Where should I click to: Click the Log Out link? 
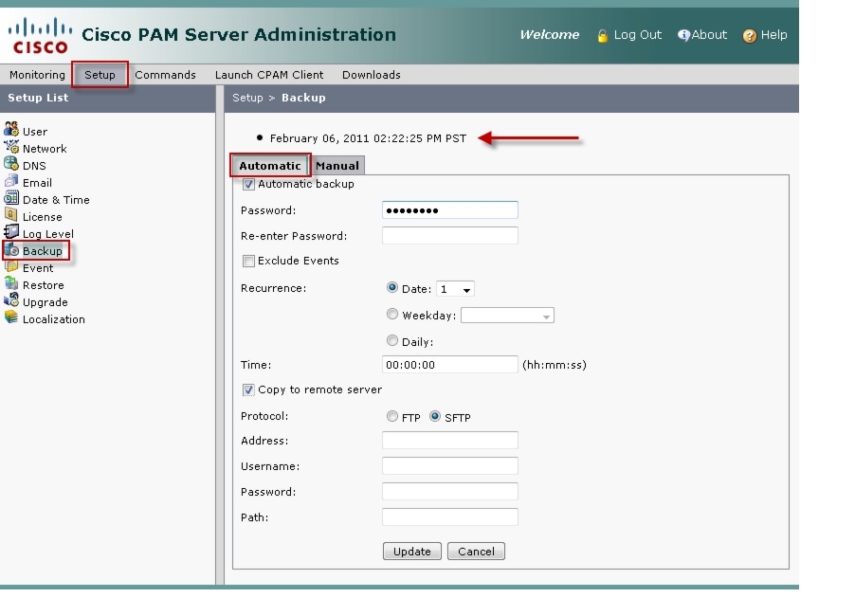[637, 35]
